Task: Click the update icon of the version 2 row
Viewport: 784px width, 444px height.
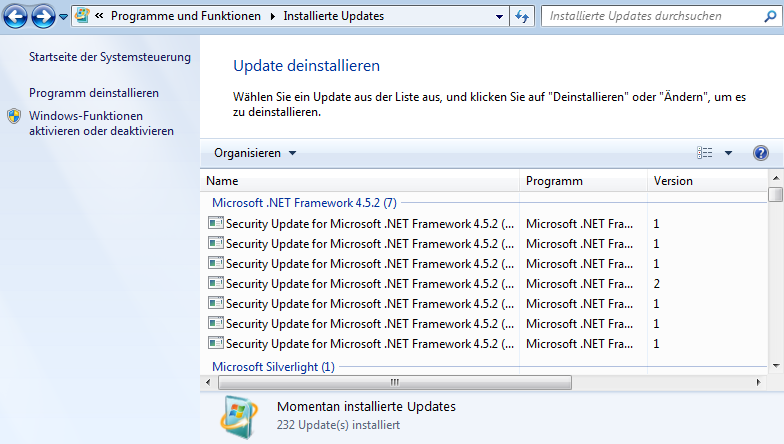Action: tap(216, 283)
